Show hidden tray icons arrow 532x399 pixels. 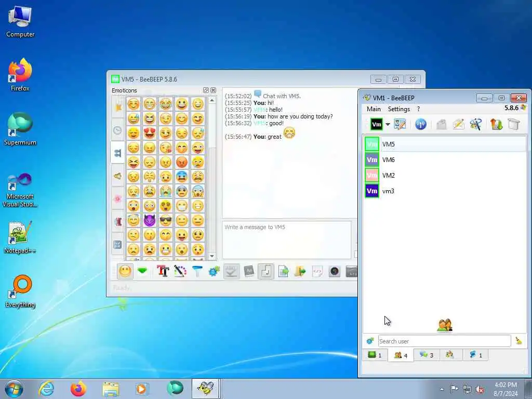442,389
